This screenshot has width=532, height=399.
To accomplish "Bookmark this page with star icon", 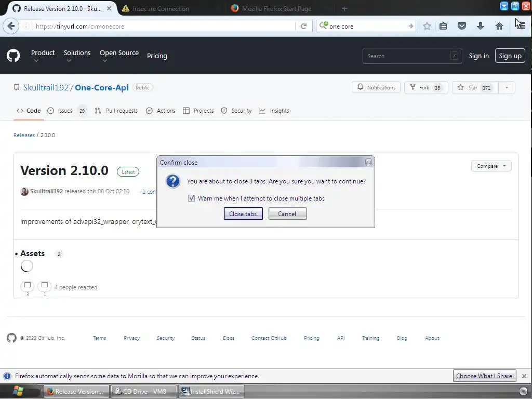I will click(x=427, y=26).
